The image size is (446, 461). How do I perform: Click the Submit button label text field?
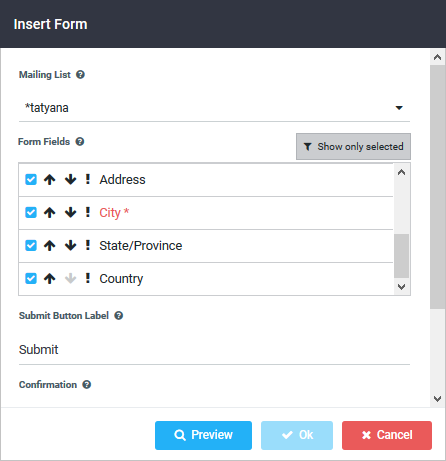[x=214, y=350]
